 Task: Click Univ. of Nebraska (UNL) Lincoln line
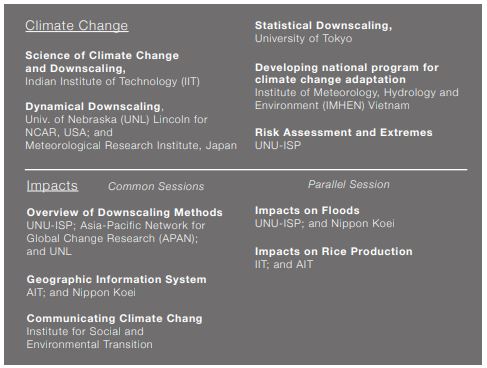116,119
